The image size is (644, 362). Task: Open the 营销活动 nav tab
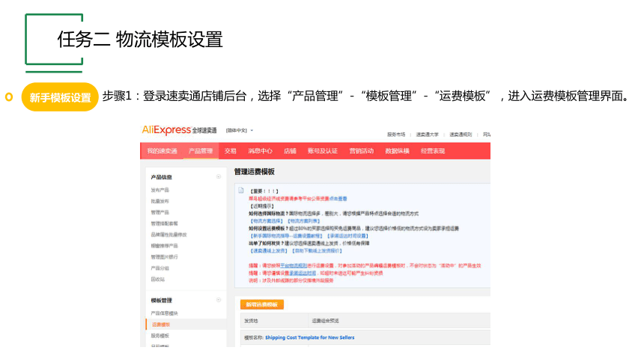362,151
